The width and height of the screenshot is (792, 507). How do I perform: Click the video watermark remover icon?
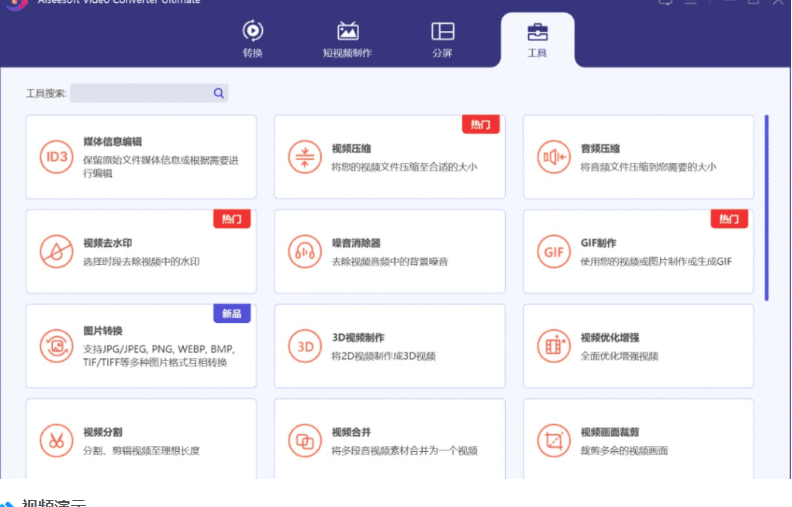pos(54,250)
